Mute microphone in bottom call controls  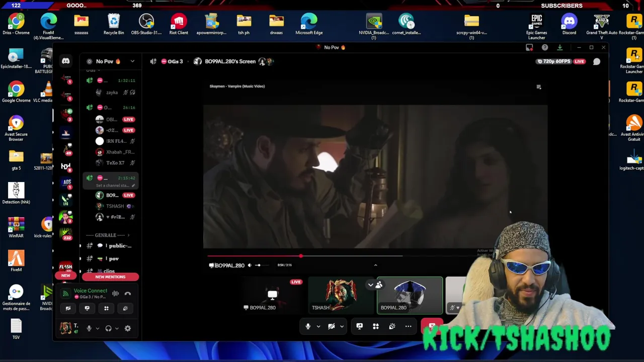pyautogui.click(x=308, y=326)
